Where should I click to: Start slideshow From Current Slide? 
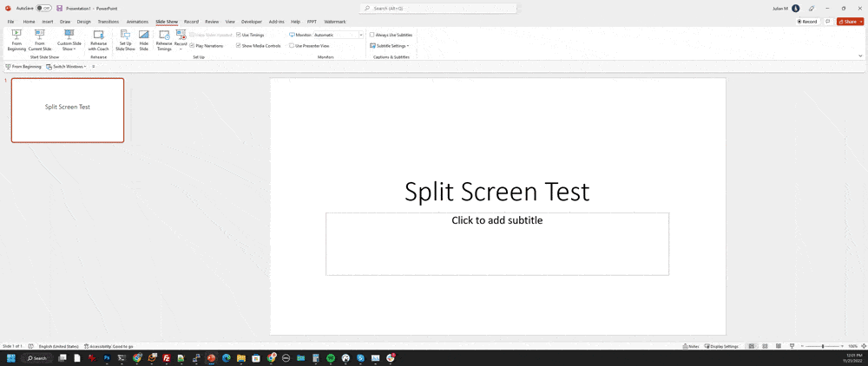(39, 40)
